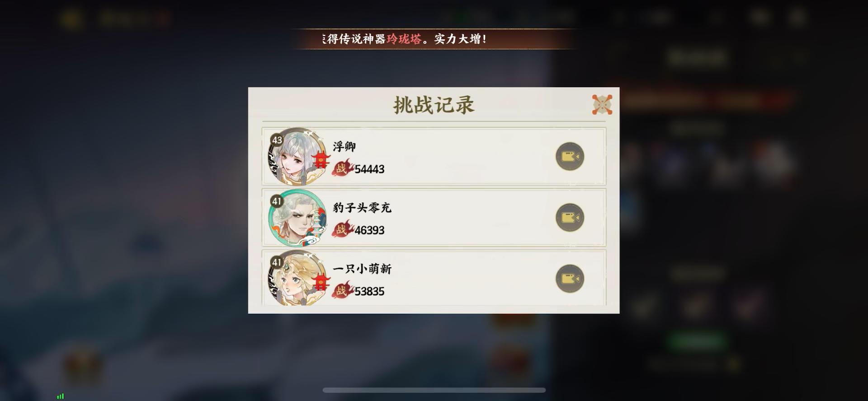Select 一只小萌新's blonde avatar portrait
Image resolution: width=868 pixels, height=401 pixels.
[297, 278]
